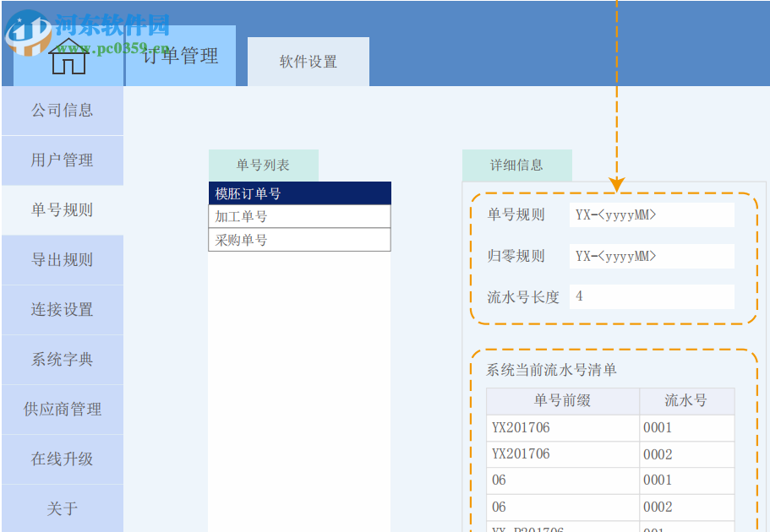The height and width of the screenshot is (532, 770).
Task: Open the 用户管理 settings page
Action: point(61,160)
